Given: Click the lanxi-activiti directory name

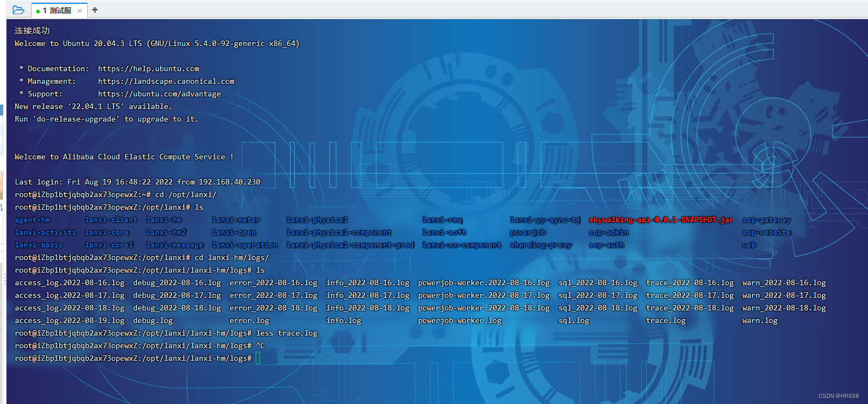Looking at the screenshot, I should point(45,232).
